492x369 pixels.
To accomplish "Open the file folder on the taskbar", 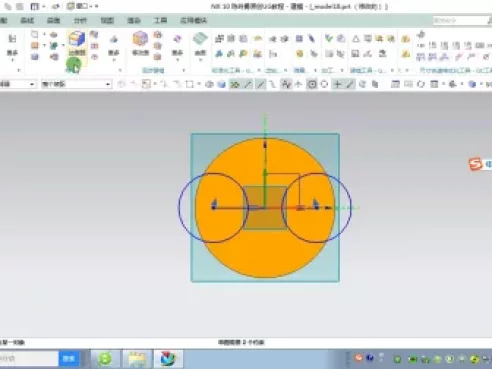I will 137,359.
